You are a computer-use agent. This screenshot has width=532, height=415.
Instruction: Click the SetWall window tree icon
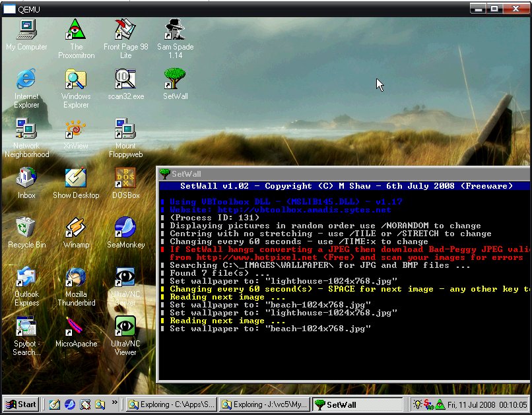click(164, 174)
